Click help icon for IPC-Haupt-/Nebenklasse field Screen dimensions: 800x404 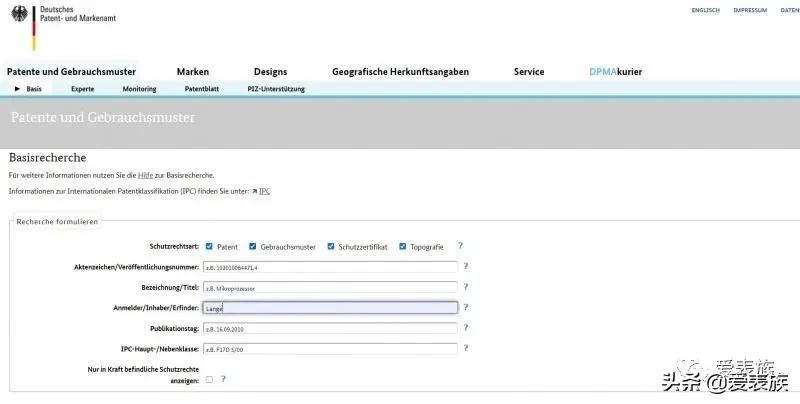pyautogui.click(x=466, y=348)
